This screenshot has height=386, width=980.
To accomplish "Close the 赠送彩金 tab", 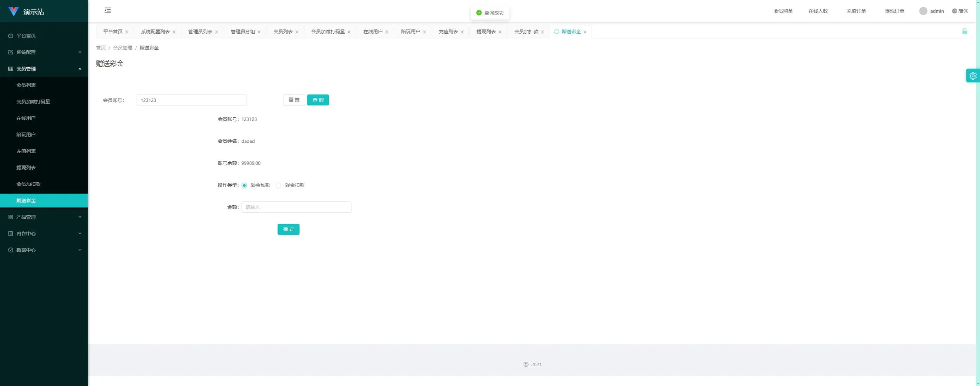I will pos(585,32).
